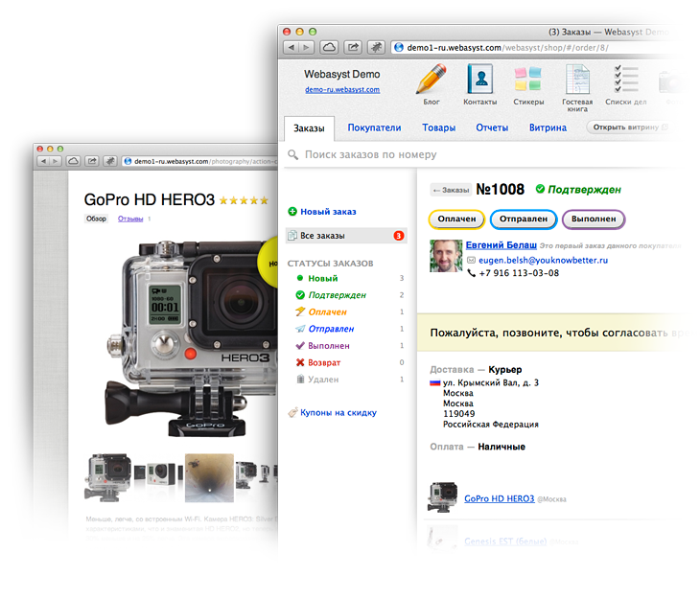This screenshot has width=700, height=599.
Task: Click the customer's photo avatar
Action: 446,256
